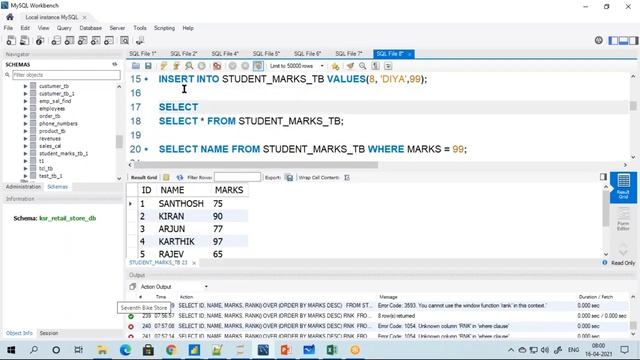Click the refresh result grid icon
640x360 pixels.
pyautogui.click(x=180, y=178)
